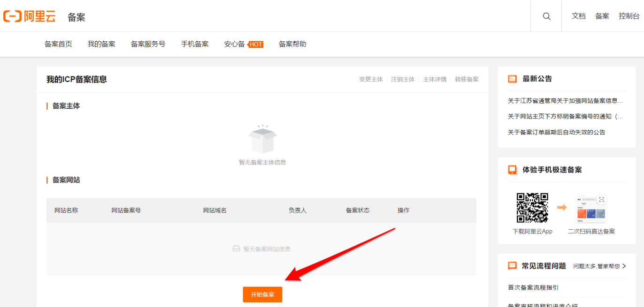
Task: Click the 常见流程问题 heading text
Action: [544, 266]
